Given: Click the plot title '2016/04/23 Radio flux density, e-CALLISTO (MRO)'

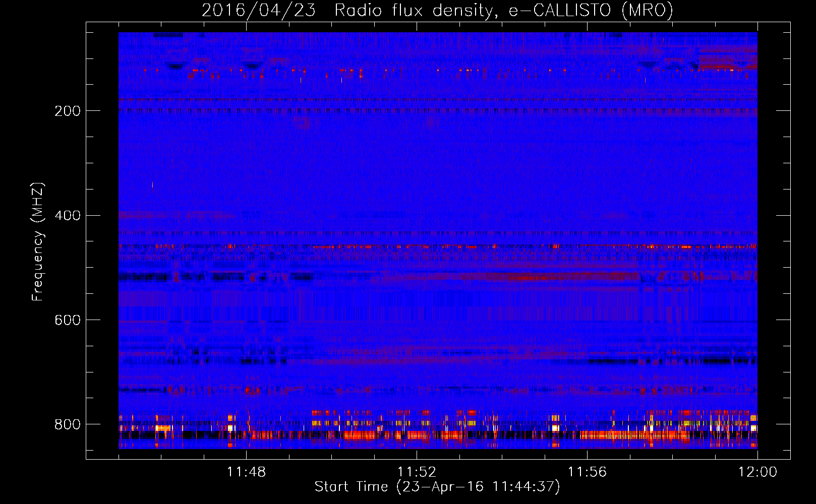Looking at the screenshot, I should point(437,10).
